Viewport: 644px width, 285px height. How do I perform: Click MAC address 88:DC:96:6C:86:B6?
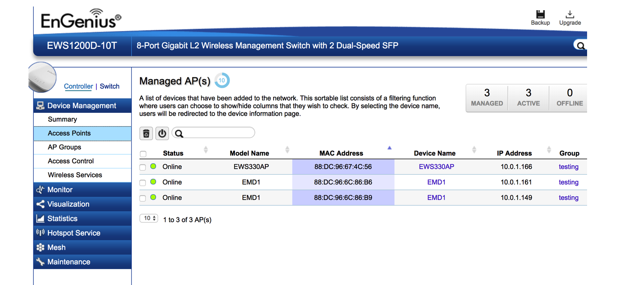click(x=343, y=182)
